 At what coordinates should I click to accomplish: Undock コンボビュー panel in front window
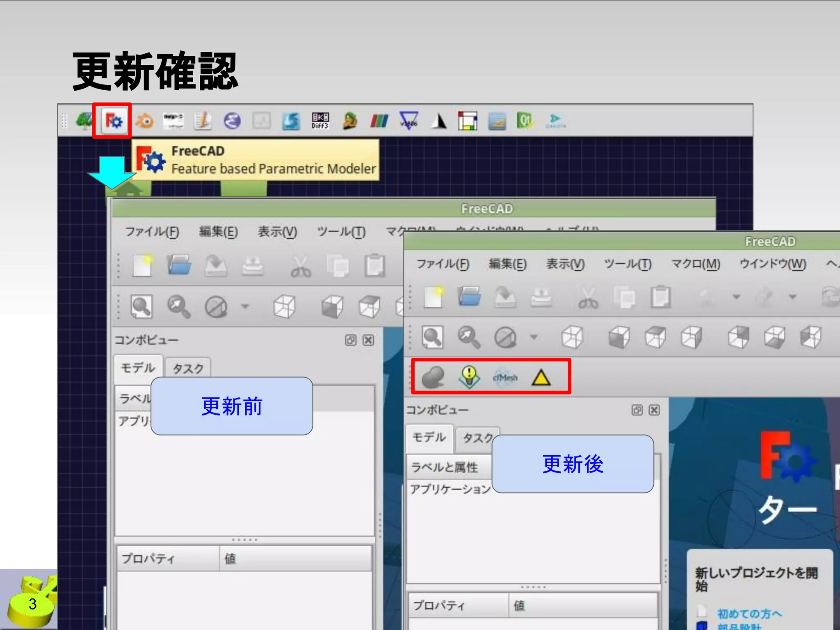point(637,410)
